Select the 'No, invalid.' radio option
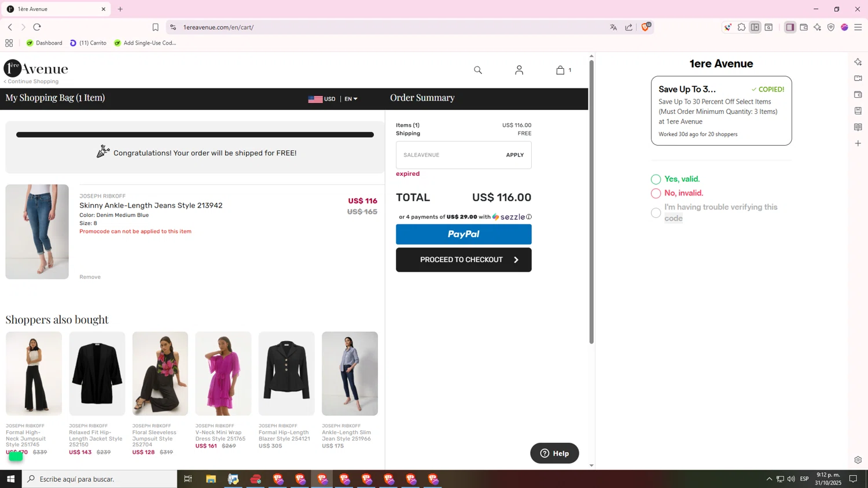The height and width of the screenshot is (488, 868). pos(656,193)
